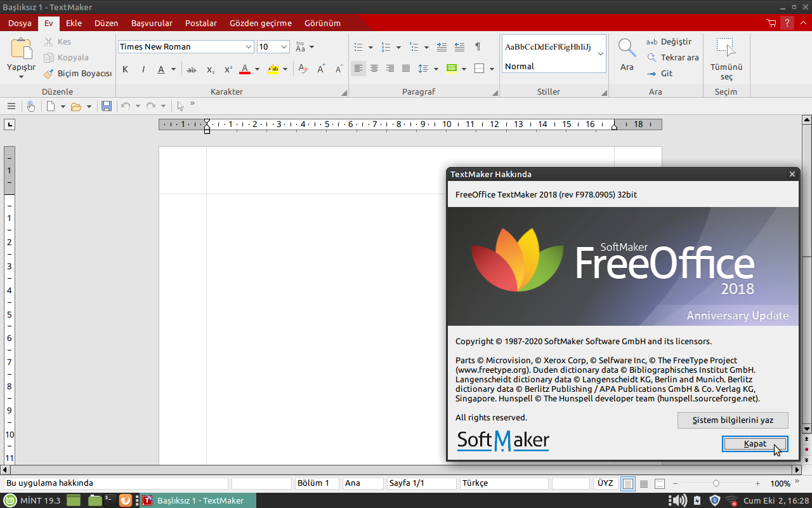Switch to the Görünüm tab
This screenshot has height=508, width=812.
322,23
